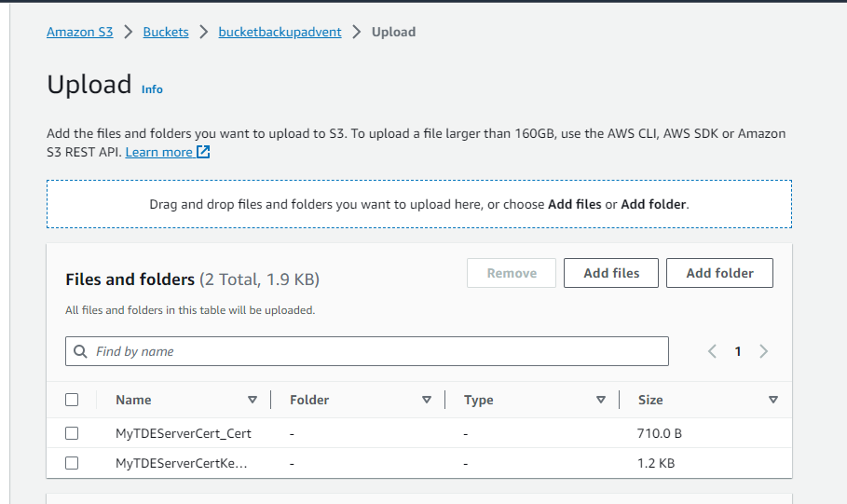Sort by Type column arrow

tap(601, 400)
